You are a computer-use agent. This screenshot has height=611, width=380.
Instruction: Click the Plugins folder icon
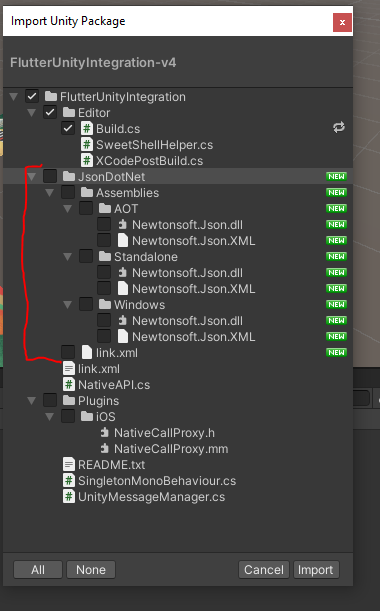click(x=69, y=400)
